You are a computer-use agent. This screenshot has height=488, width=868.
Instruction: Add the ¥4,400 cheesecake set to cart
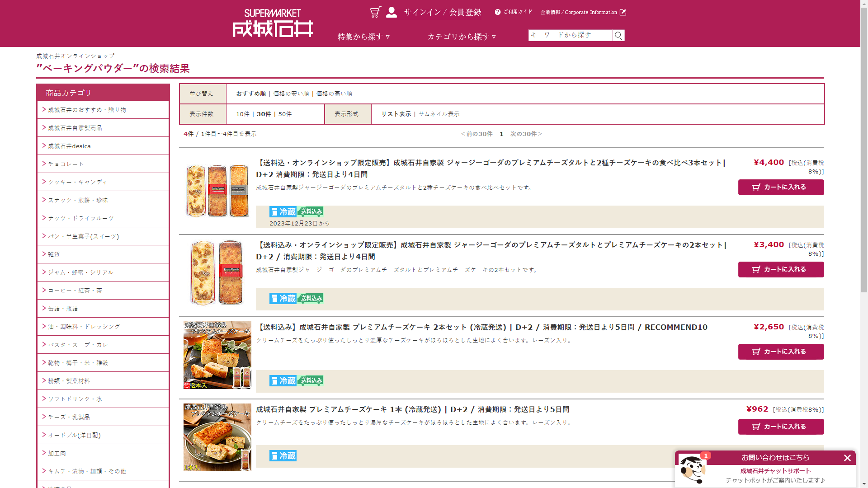pyautogui.click(x=781, y=187)
